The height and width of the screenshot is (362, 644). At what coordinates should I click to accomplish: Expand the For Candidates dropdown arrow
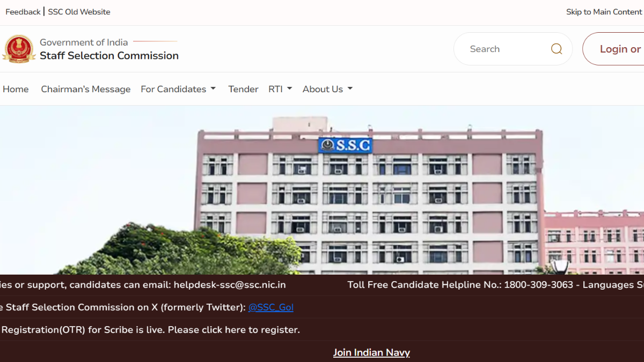pos(213,89)
